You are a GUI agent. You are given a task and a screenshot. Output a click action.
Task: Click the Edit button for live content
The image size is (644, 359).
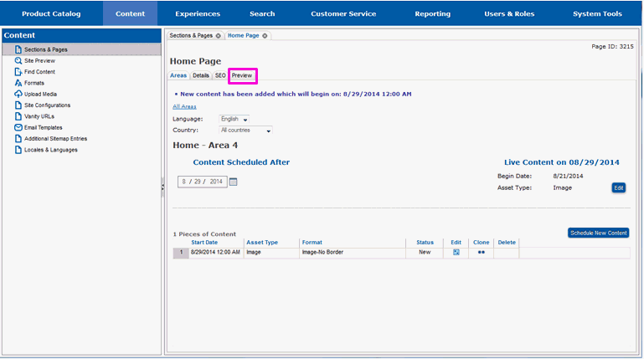[619, 188]
